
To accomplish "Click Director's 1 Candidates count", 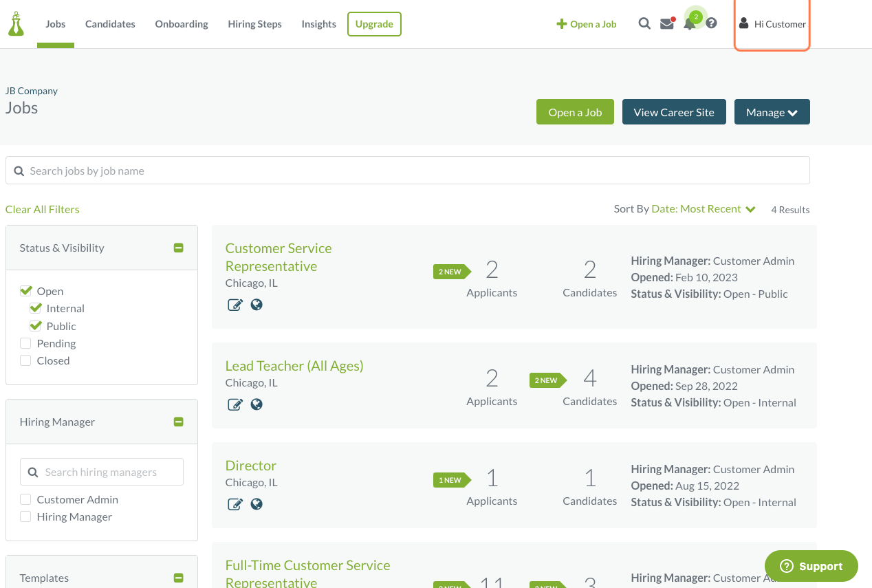I will [x=590, y=487].
